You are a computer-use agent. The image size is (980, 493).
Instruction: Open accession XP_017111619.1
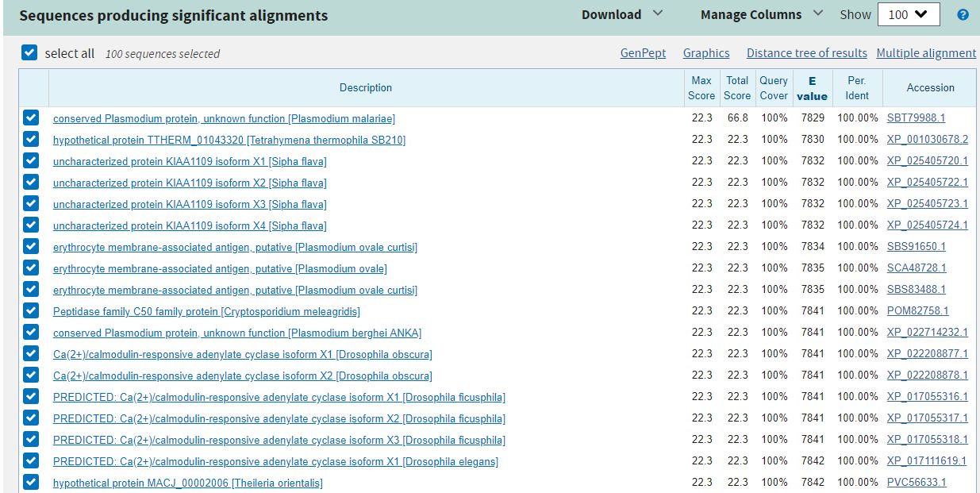click(x=928, y=460)
